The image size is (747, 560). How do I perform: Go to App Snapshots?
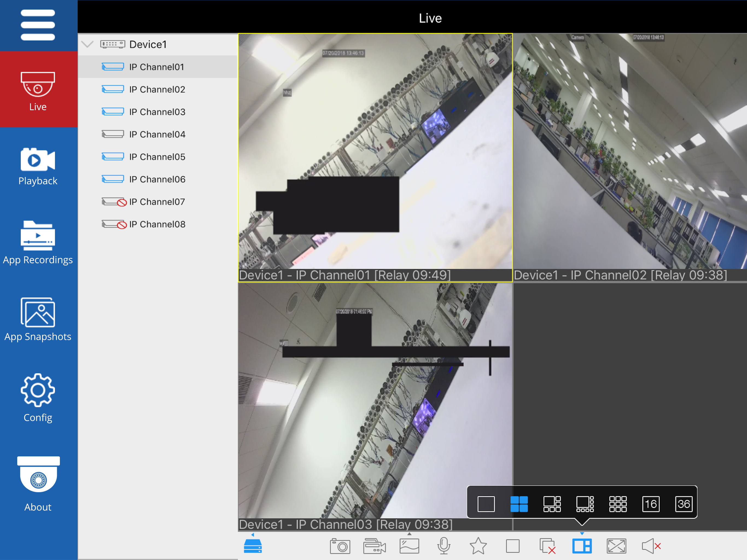(x=37, y=319)
